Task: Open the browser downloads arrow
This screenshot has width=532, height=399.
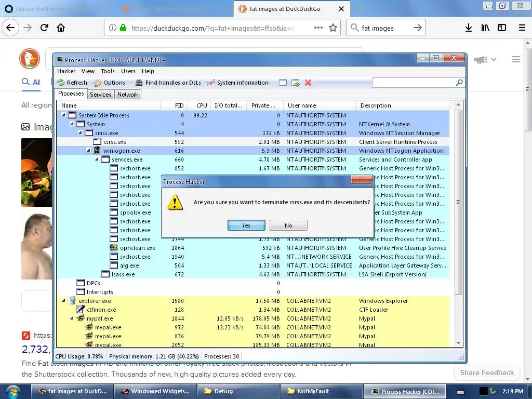Action: click(469, 28)
